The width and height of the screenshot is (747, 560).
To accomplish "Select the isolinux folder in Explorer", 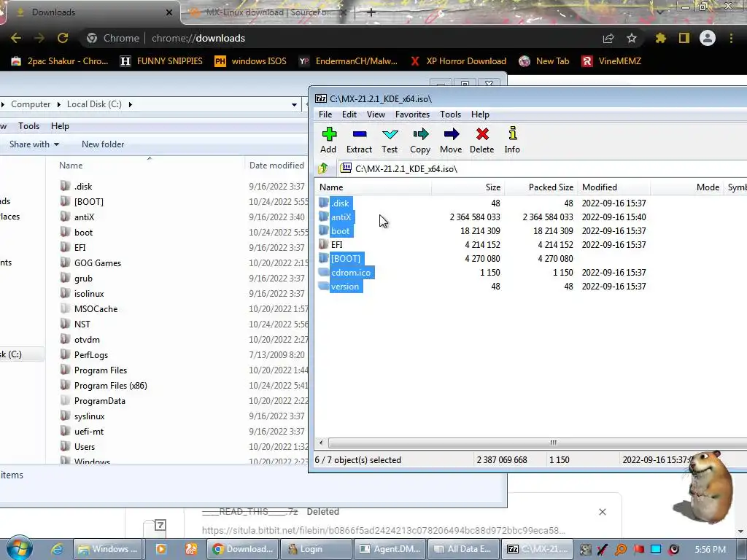I will tap(88, 294).
